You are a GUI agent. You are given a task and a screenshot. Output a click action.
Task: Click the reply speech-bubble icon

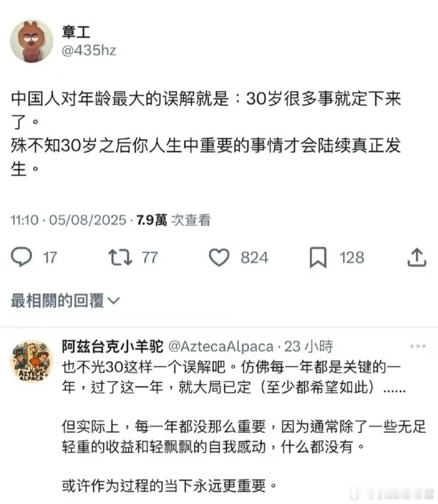pyautogui.click(x=21, y=257)
